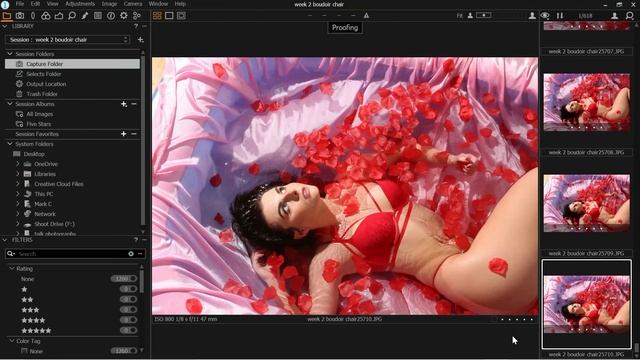Viewport: 640px width, 360px height.
Task: Open the Adjustments menu
Action: click(80, 4)
